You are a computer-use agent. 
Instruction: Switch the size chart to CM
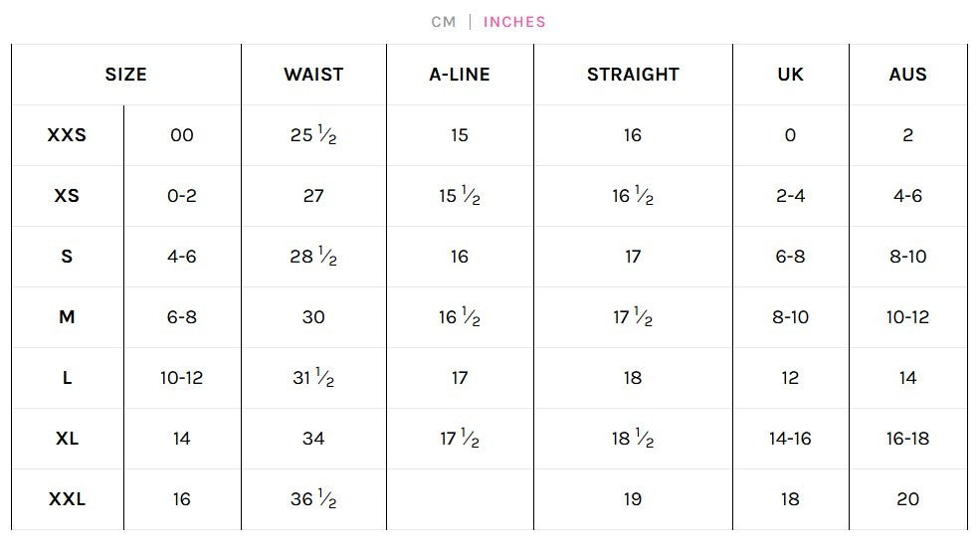click(443, 22)
